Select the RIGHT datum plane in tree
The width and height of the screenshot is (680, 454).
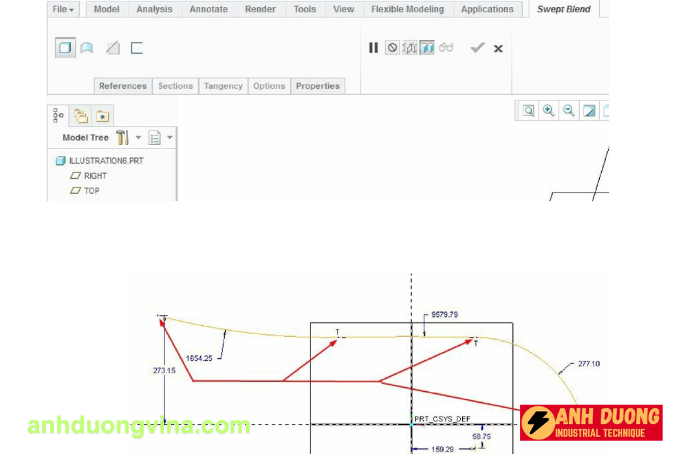pyautogui.click(x=95, y=176)
